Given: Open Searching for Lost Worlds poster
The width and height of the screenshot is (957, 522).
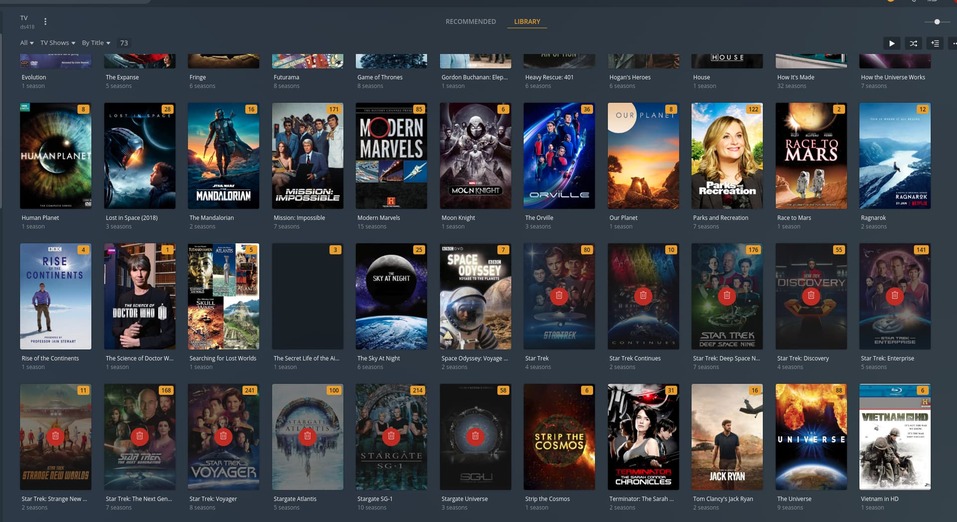Looking at the screenshot, I should pyautogui.click(x=223, y=296).
